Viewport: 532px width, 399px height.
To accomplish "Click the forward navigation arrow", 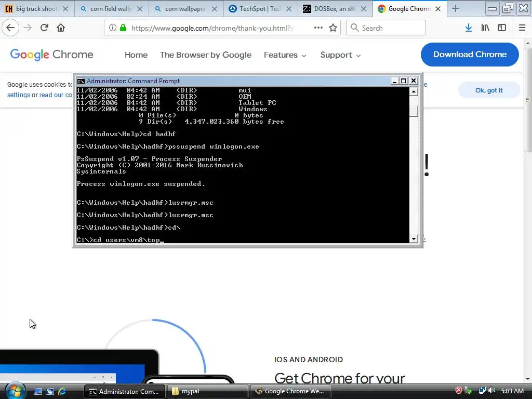I will click(28, 28).
